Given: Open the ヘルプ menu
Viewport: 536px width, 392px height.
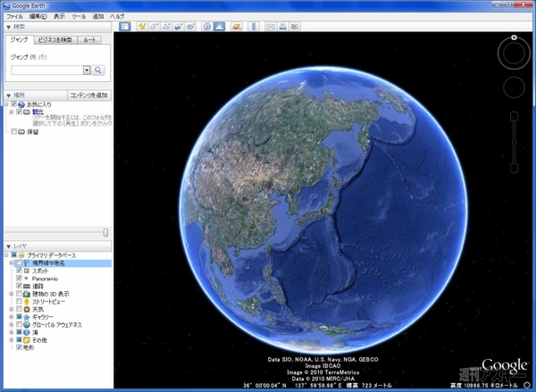Looking at the screenshot, I should [x=117, y=16].
